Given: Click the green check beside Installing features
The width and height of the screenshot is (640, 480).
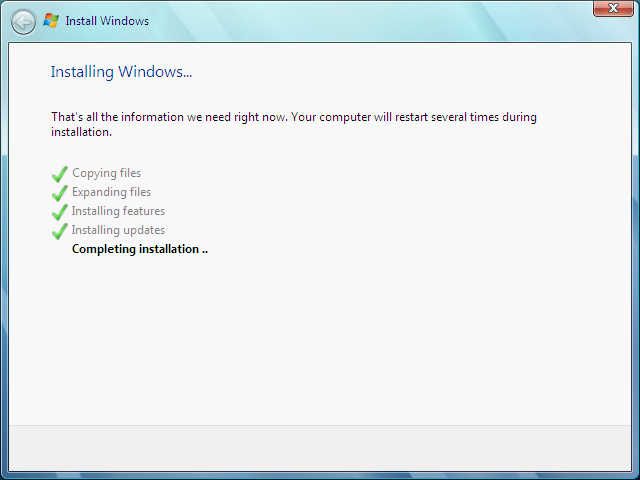Looking at the screenshot, I should [60, 212].
